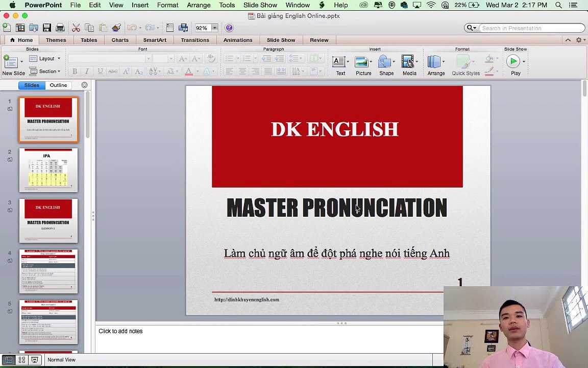Save presentation with floppy disk icon
Viewport: 588px width, 368px height.
47,28
